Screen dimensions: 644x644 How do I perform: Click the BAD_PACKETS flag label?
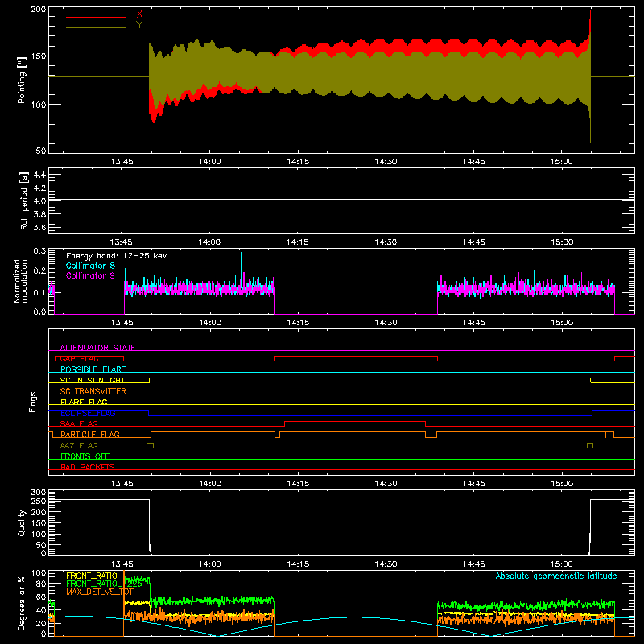pyautogui.click(x=88, y=467)
